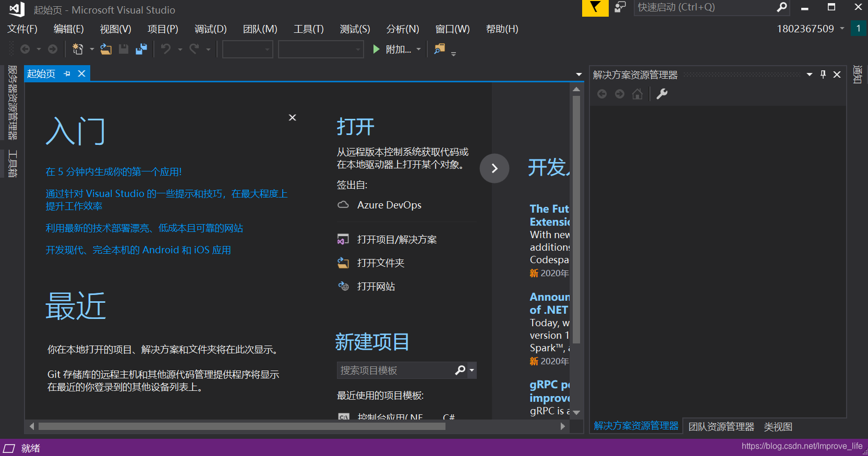The image size is (868, 456).
Task: Click the green start attach arrow
Action: pos(376,49)
